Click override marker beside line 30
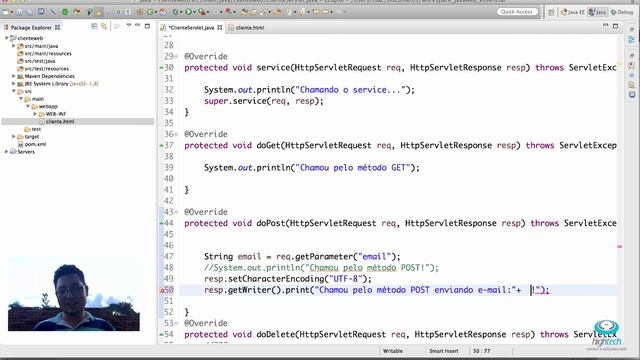 [x=162, y=68]
